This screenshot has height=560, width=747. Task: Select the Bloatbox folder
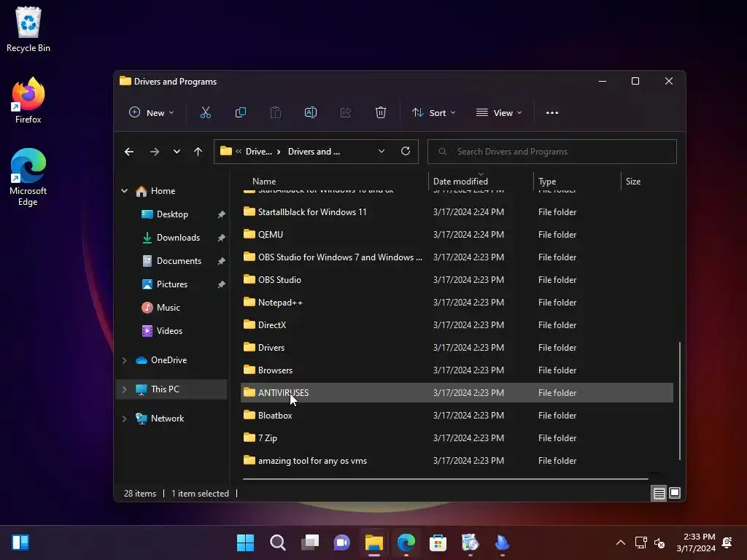pyautogui.click(x=457, y=415)
